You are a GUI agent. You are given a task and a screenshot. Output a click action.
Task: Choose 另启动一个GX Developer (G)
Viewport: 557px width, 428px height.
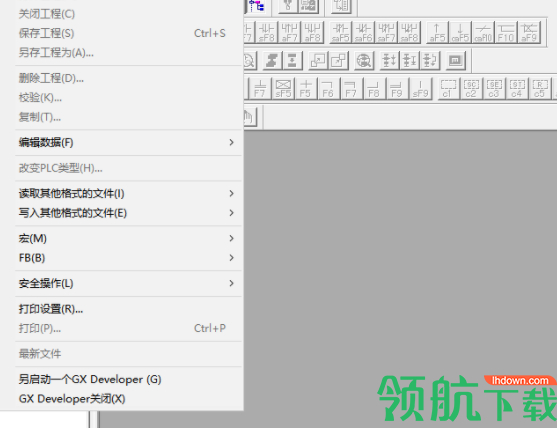pyautogui.click(x=128, y=379)
